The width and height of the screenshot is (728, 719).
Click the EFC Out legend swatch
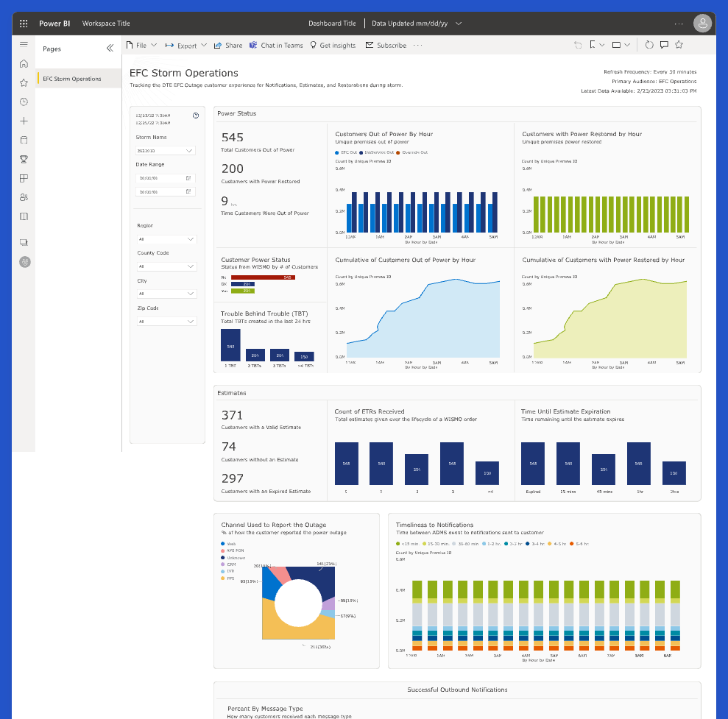[337, 153]
